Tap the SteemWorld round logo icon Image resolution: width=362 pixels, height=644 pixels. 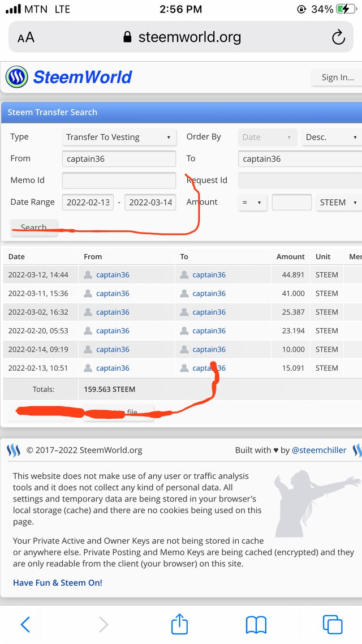pos(17,77)
